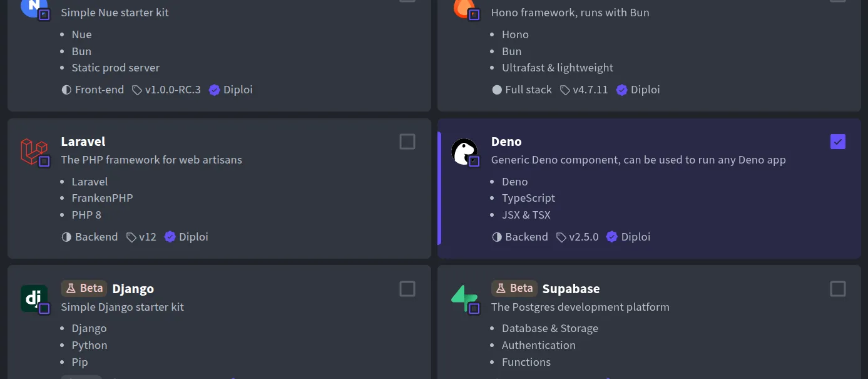The height and width of the screenshot is (379, 868).
Task: Uncheck the Deno component checkbox
Action: point(837,142)
